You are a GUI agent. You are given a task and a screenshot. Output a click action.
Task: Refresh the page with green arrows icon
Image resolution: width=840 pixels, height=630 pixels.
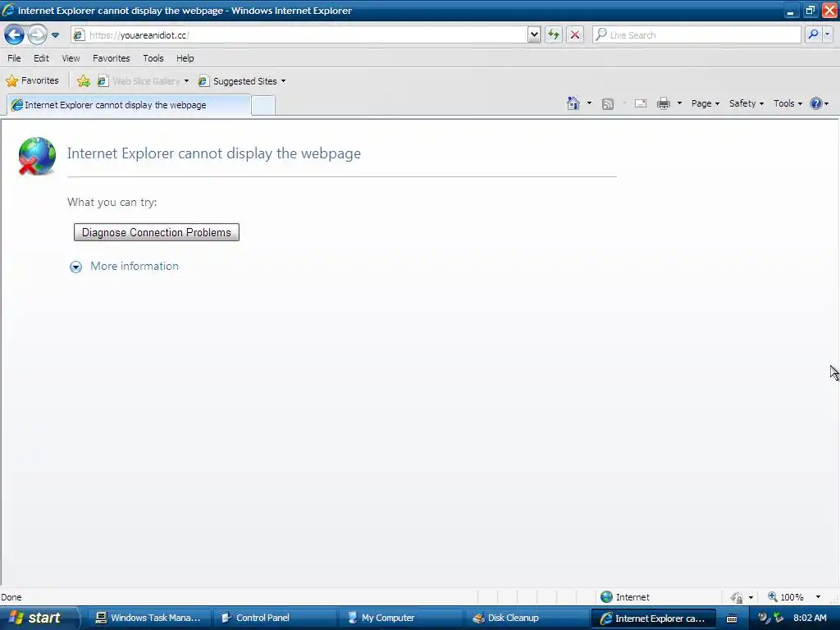(554, 35)
